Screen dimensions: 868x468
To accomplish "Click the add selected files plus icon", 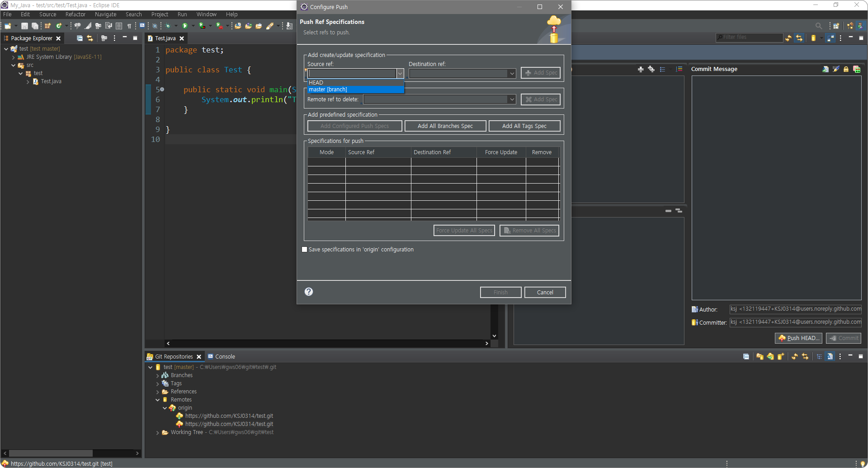I will click(x=641, y=69).
